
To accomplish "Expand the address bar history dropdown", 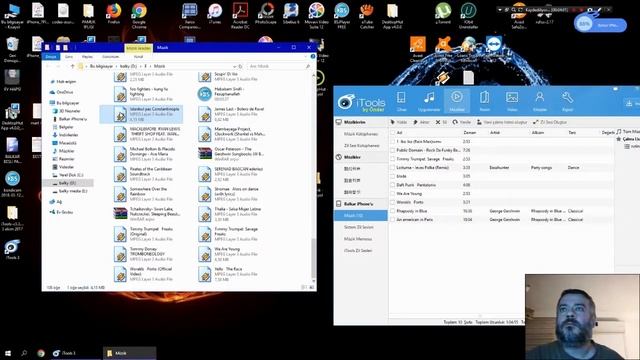I will coord(234,66).
